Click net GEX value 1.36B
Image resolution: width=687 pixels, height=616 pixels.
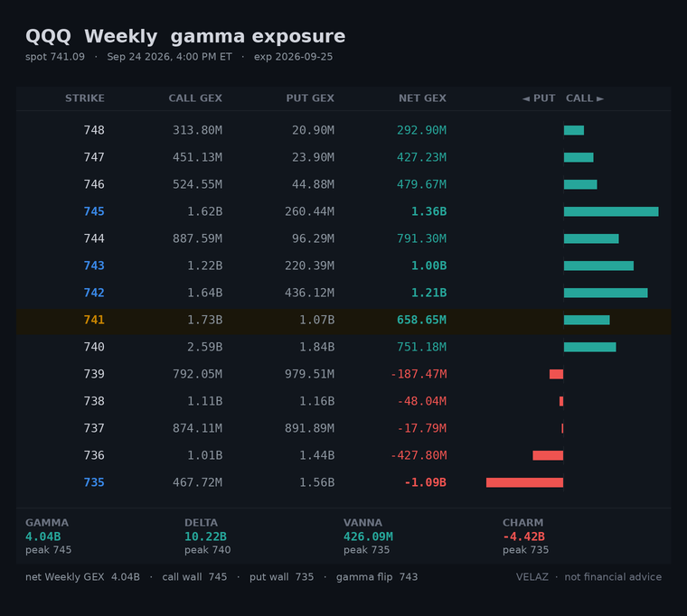coord(429,211)
